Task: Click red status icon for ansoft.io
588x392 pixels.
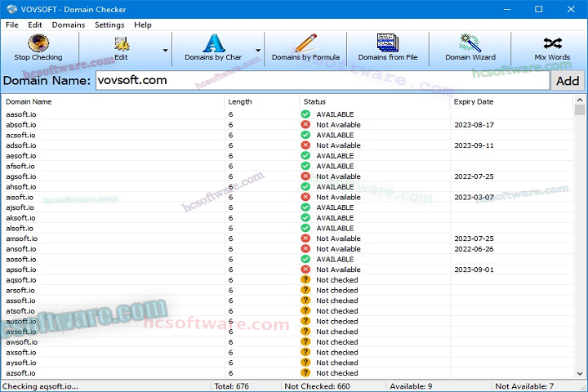Action: click(x=305, y=249)
